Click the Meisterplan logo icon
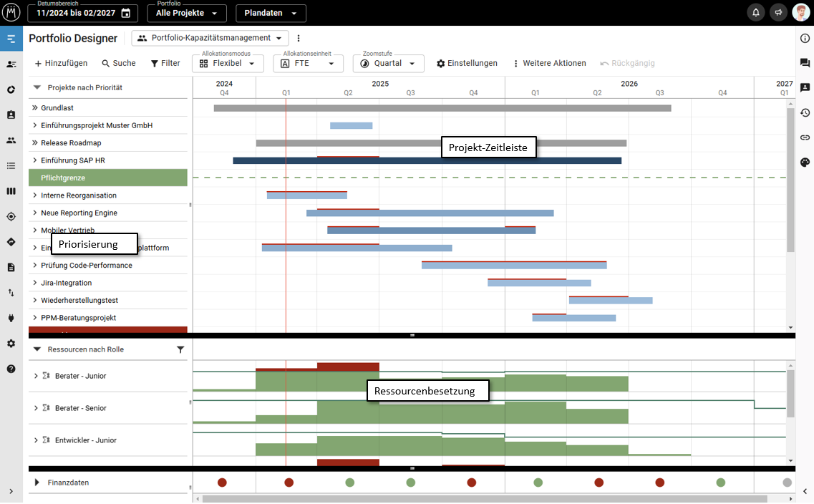This screenshot has height=504, width=814. click(11, 12)
